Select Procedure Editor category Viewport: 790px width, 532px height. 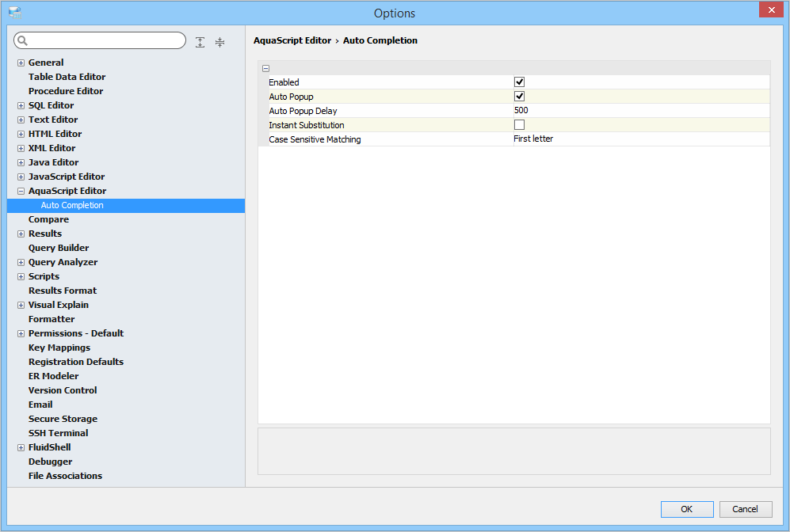point(66,91)
